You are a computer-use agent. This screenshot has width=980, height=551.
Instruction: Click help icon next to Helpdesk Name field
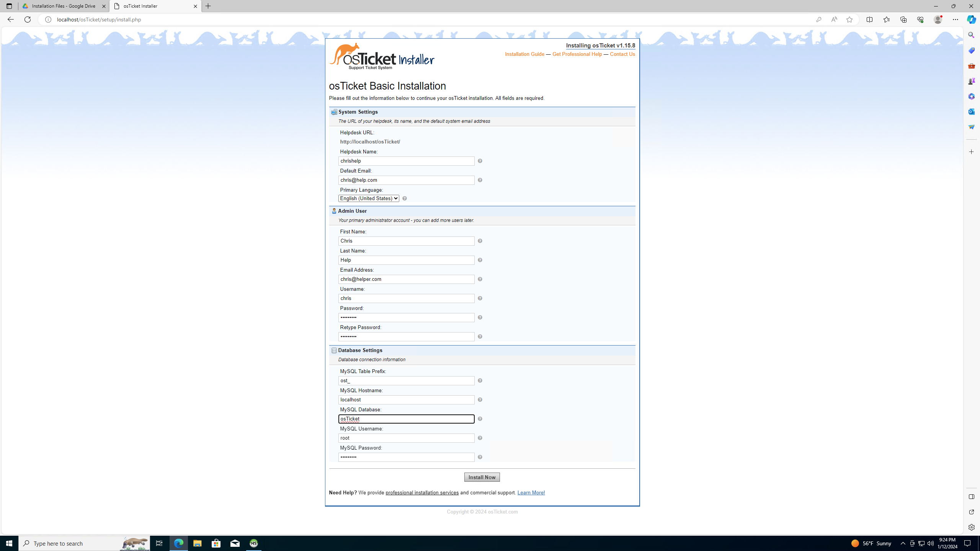[x=480, y=161]
